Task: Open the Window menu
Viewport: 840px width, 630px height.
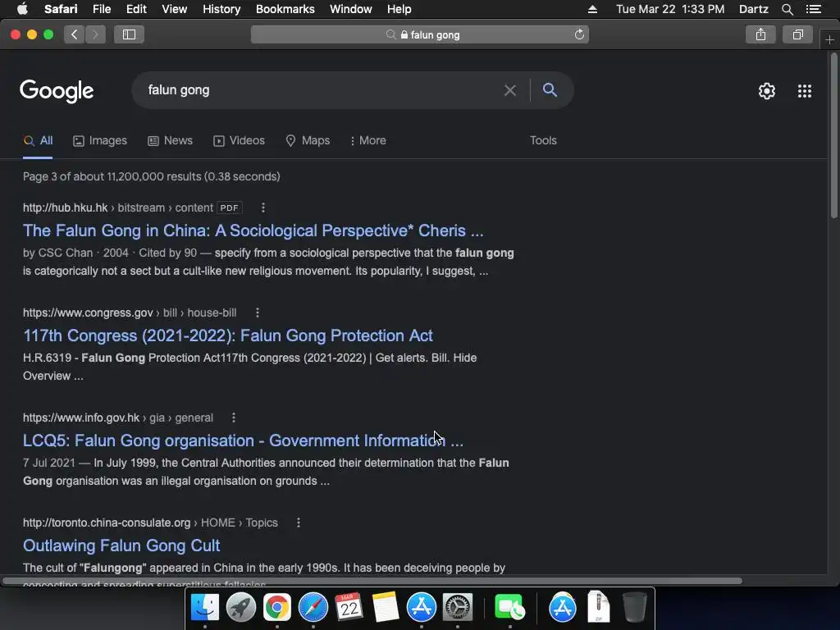Action: 351,9
